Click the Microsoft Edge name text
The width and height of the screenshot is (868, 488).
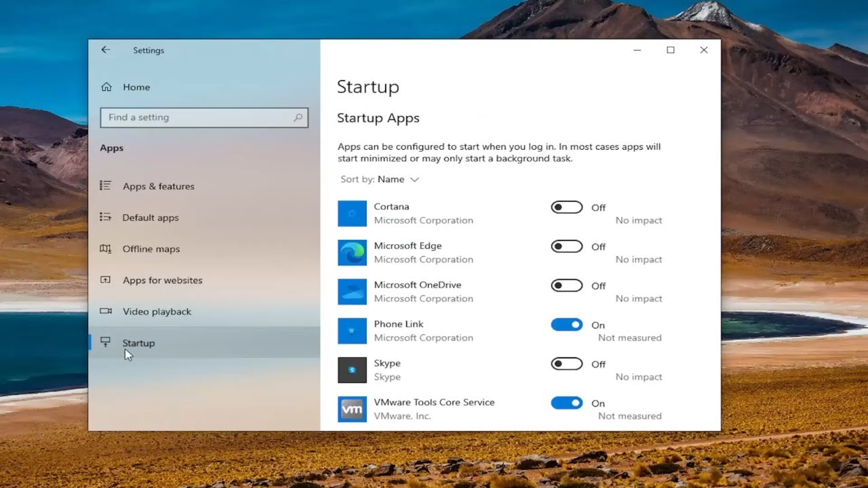(408, 245)
